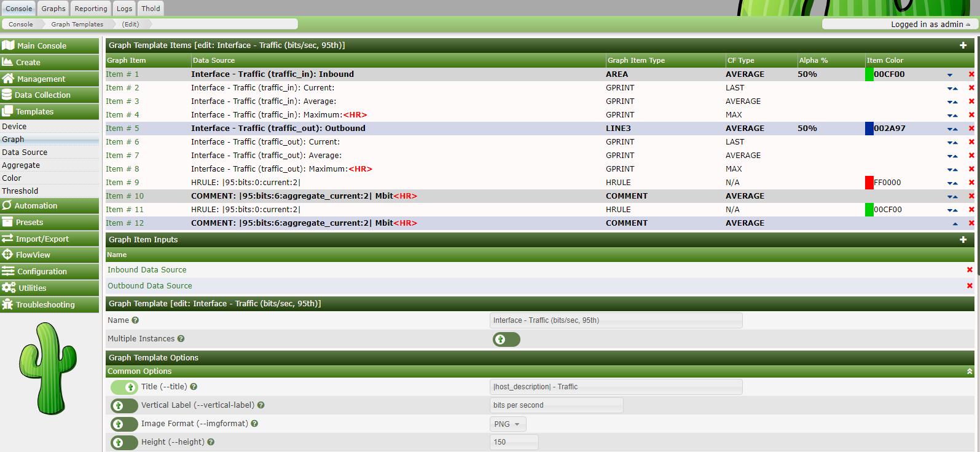Viewport: 980px width, 452px height.
Task: Remove the Outbound Data Source input
Action: coord(970,286)
